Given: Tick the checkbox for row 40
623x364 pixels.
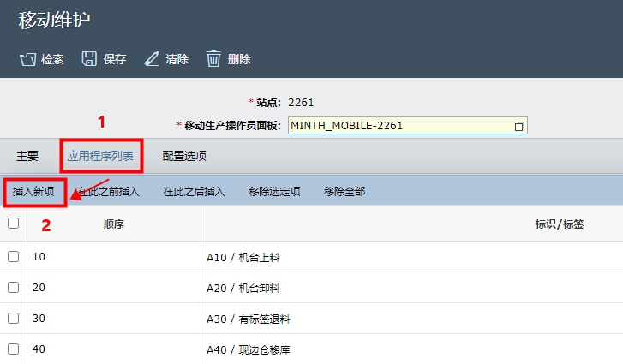Looking at the screenshot, I should 13,349.
